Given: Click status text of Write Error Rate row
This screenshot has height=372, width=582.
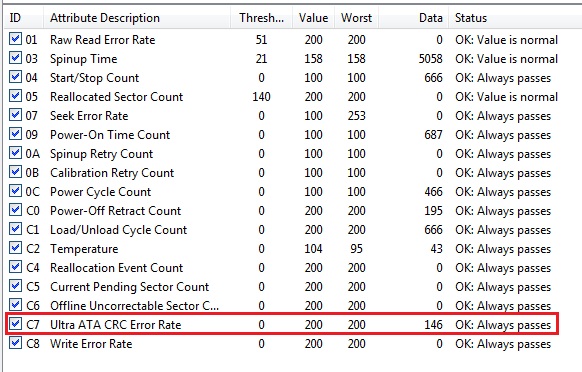Looking at the screenshot, I should coord(503,344).
